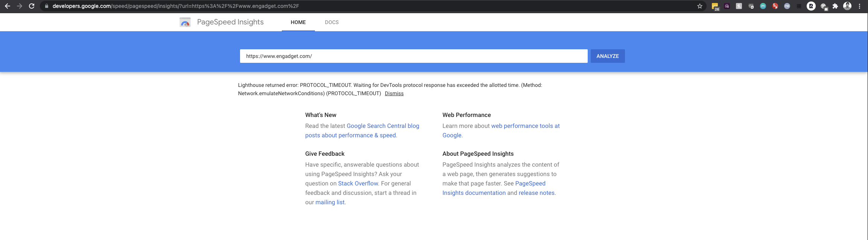Open the grid-style browser extension
868x240 pixels.
[799, 6]
